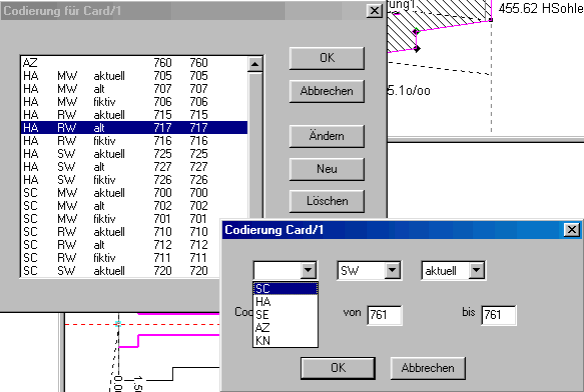Select the highlighted HA RW alt 717 row
Viewport: 584px width, 392px height.
[134, 128]
